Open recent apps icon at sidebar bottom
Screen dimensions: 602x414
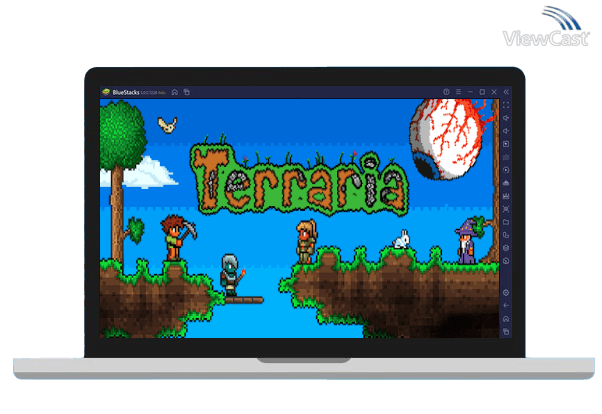(506, 332)
